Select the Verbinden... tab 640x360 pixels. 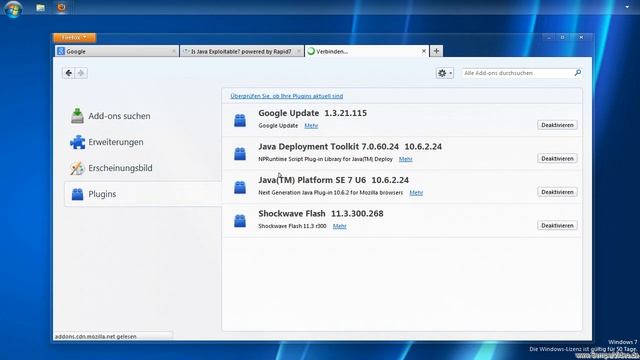366,51
